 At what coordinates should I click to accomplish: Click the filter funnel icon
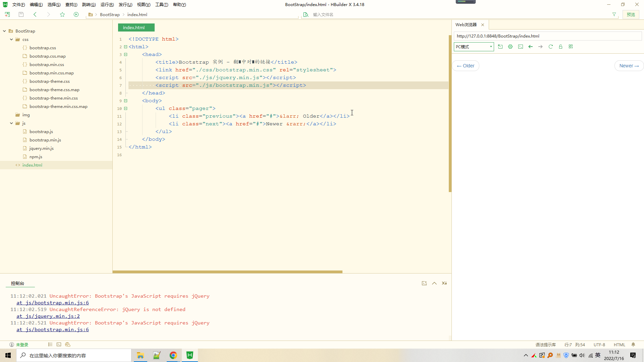click(614, 14)
